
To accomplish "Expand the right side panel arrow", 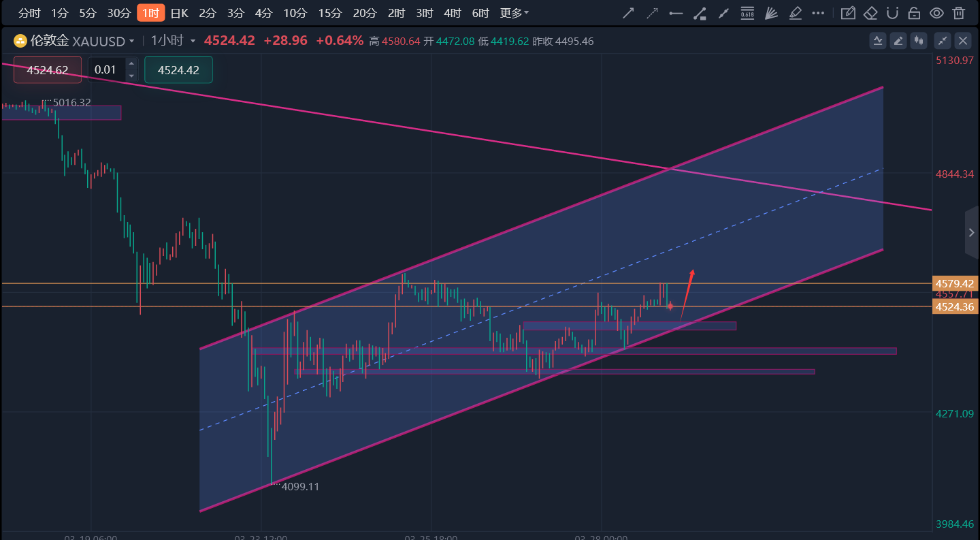I will [972, 233].
